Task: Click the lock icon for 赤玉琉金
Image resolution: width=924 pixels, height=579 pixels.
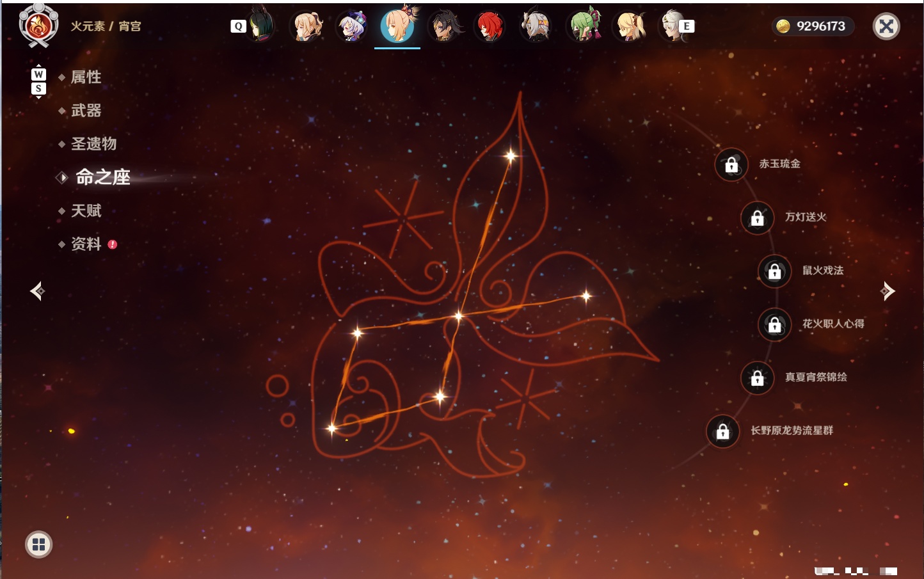Action: click(731, 164)
